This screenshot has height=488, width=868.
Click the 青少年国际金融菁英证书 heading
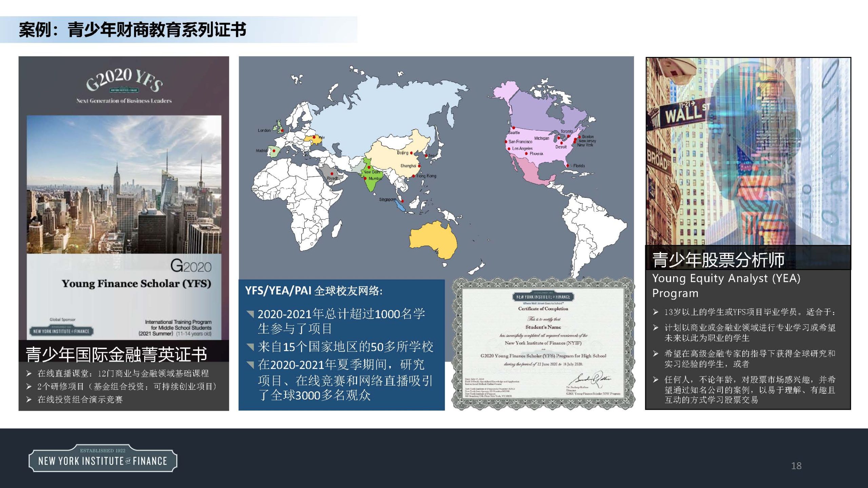point(116,354)
